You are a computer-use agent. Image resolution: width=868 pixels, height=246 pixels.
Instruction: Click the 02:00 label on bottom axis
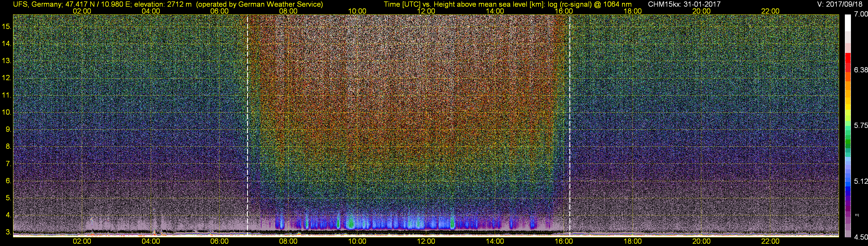pyautogui.click(x=82, y=241)
